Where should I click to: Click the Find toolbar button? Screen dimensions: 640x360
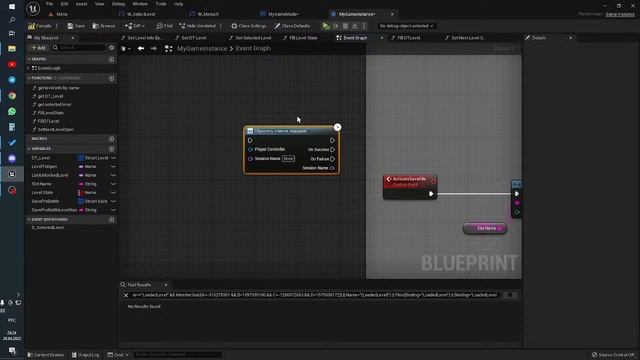click(164, 26)
